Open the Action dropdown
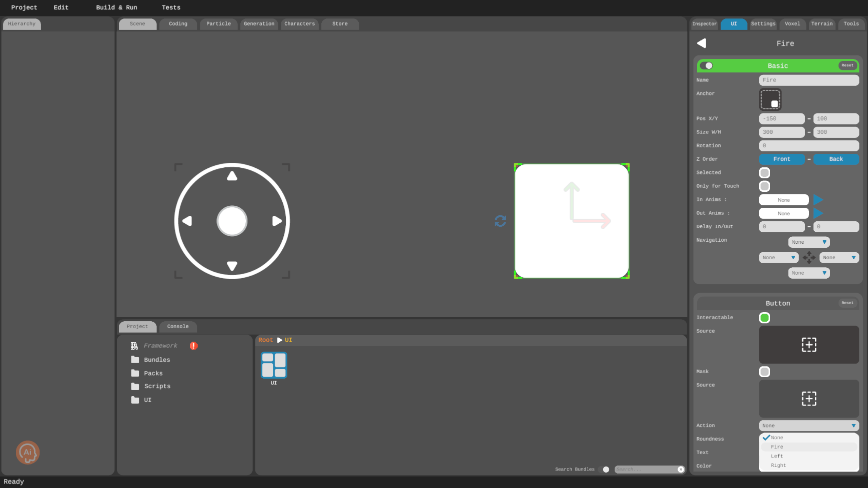868x488 pixels. tap(809, 426)
